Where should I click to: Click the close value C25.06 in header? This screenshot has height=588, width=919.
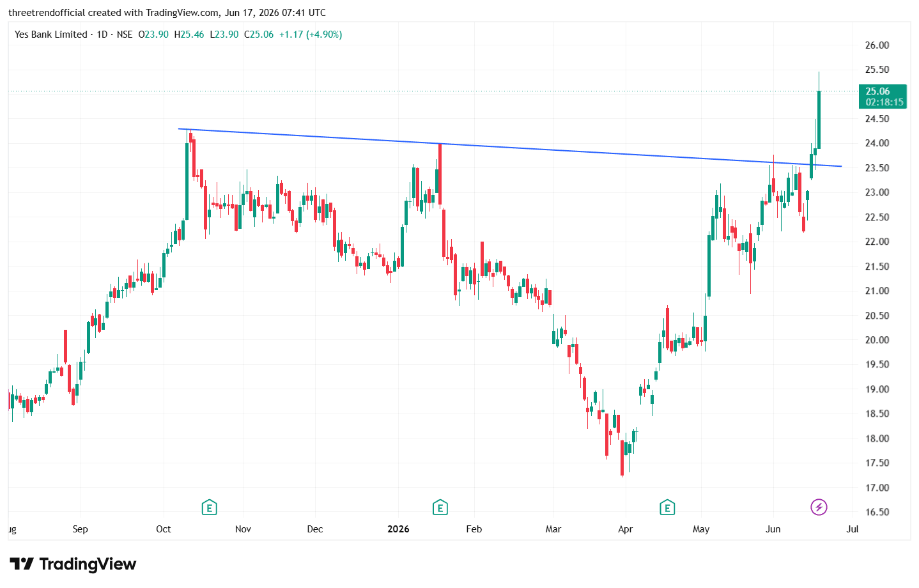tap(259, 35)
